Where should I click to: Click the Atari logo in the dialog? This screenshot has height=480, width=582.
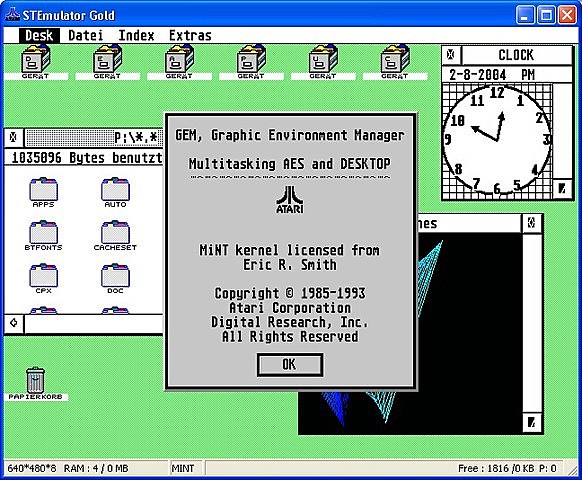[x=290, y=199]
